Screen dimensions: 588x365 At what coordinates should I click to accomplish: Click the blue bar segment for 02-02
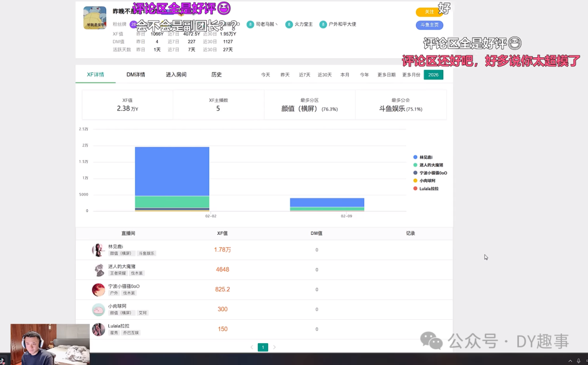172,172
